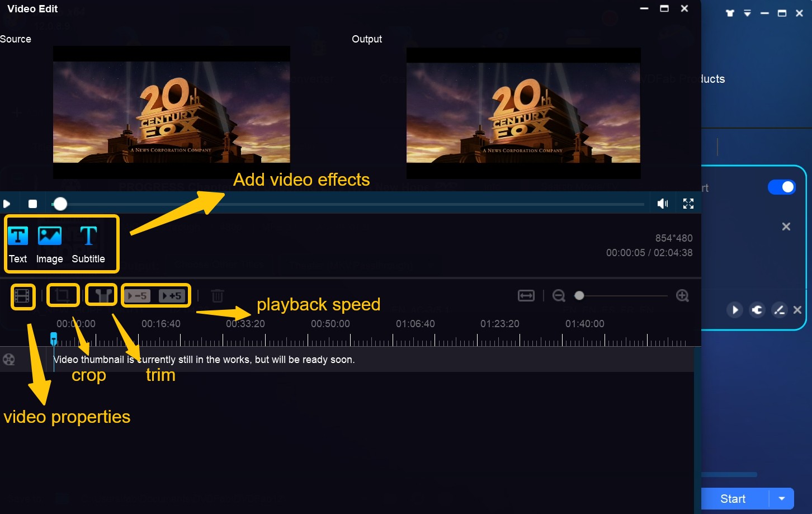Zoom out the timeline
The height and width of the screenshot is (514, 812).
[x=559, y=295]
